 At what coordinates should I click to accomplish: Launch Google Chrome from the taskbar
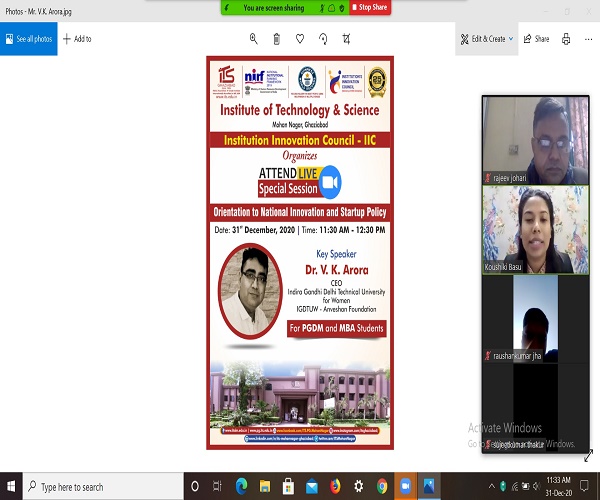[382, 486]
